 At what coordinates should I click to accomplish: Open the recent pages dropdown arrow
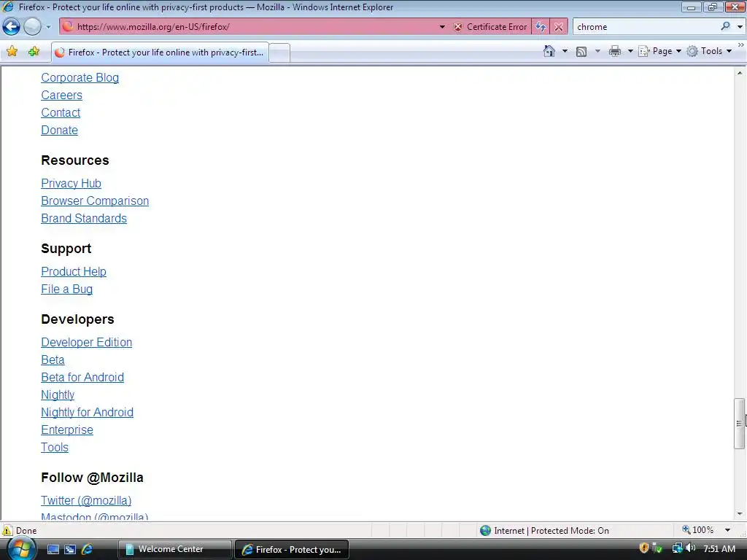point(48,27)
